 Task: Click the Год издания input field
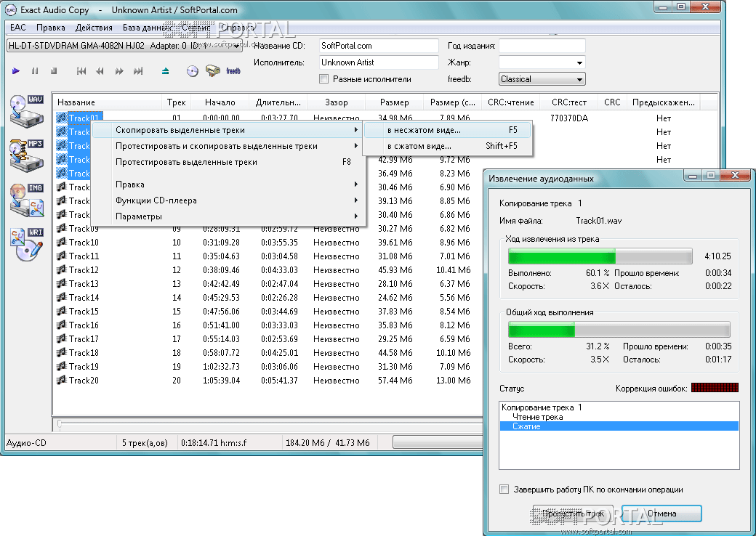542,46
